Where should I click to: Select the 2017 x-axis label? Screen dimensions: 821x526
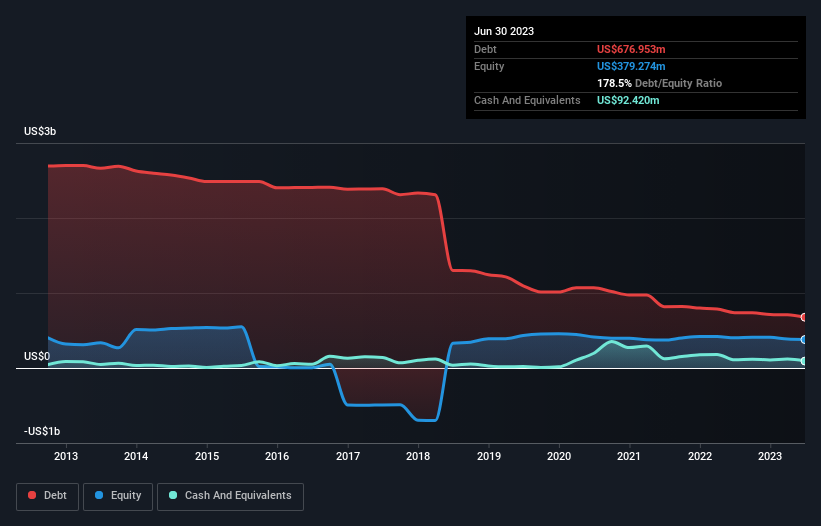coord(348,456)
